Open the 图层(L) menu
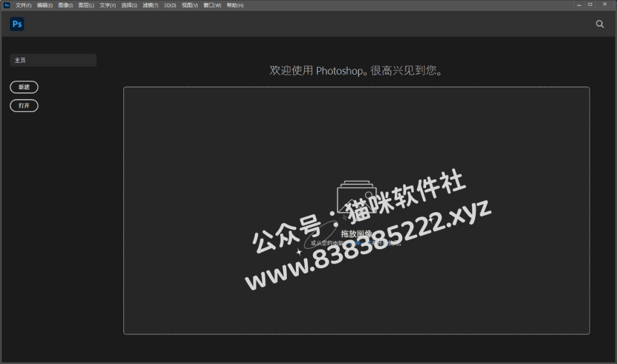 coord(86,6)
